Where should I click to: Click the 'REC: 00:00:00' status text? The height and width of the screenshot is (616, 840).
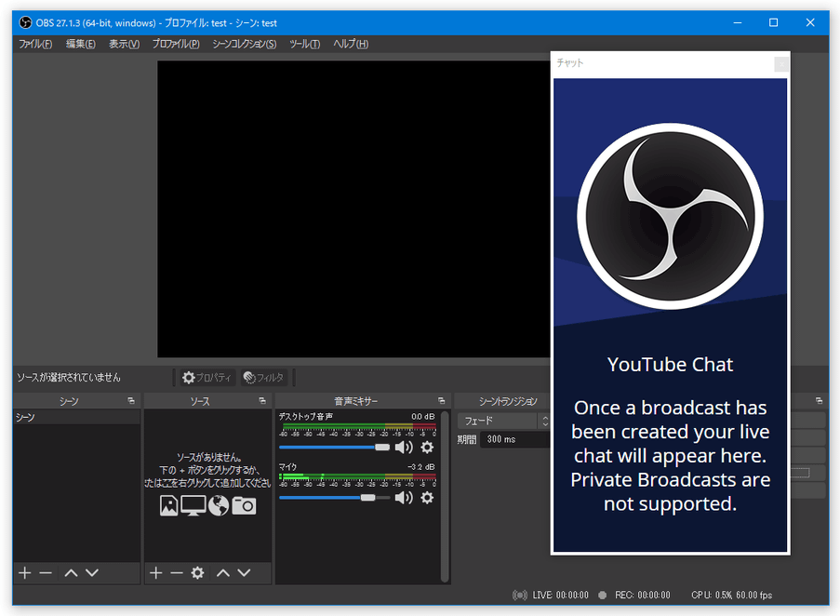[642, 596]
